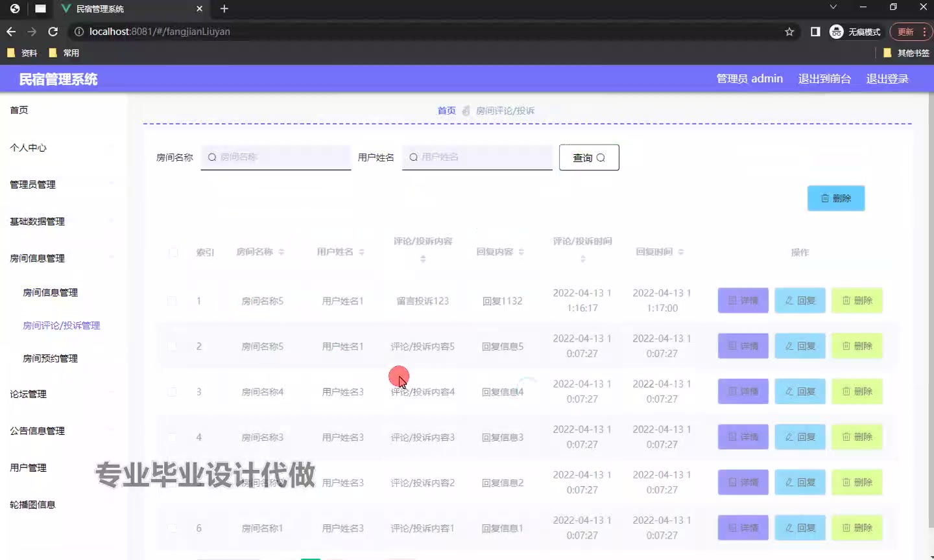Click 删除 for row 留言投诉123
The width and height of the screenshot is (934, 560).
click(857, 301)
